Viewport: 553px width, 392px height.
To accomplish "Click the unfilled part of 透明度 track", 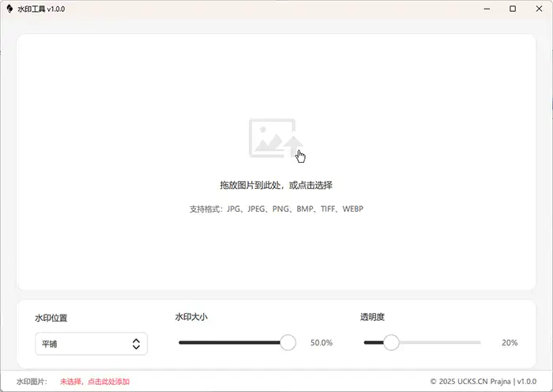I will point(440,342).
